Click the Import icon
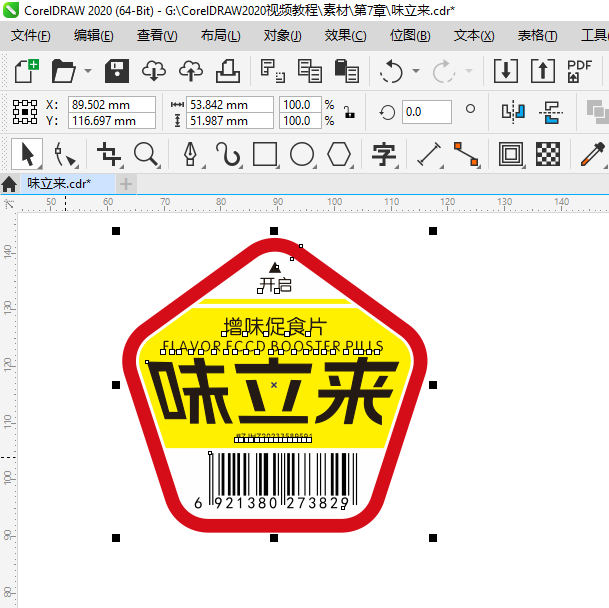Viewport: 609px width, 608px height. 506,71
